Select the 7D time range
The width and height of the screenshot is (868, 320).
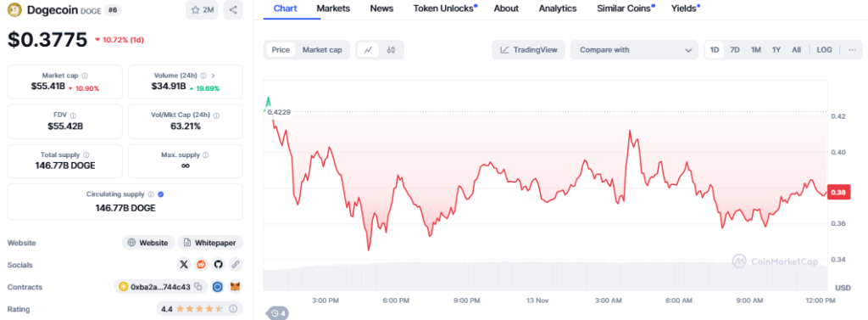[x=735, y=50]
